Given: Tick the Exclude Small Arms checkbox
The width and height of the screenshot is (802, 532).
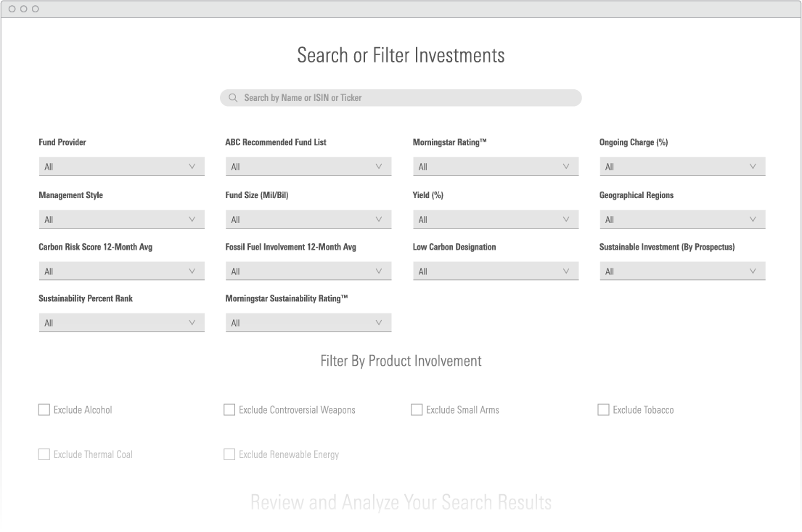Looking at the screenshot, I should [x=417, y=410].
